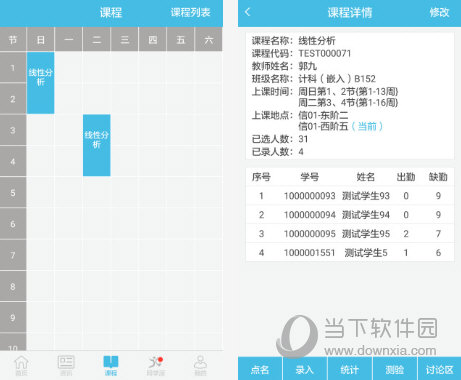Open the profile person icon tab

pos(200,365)
